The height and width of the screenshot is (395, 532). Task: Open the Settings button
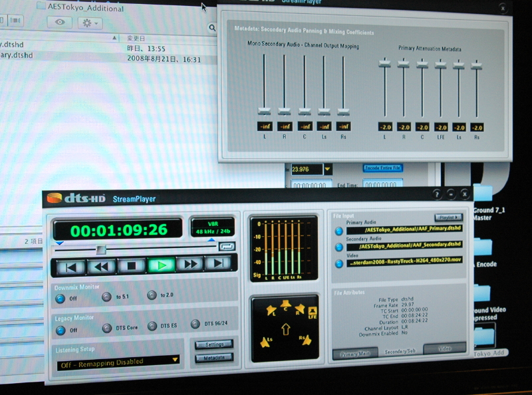(214, 344)
